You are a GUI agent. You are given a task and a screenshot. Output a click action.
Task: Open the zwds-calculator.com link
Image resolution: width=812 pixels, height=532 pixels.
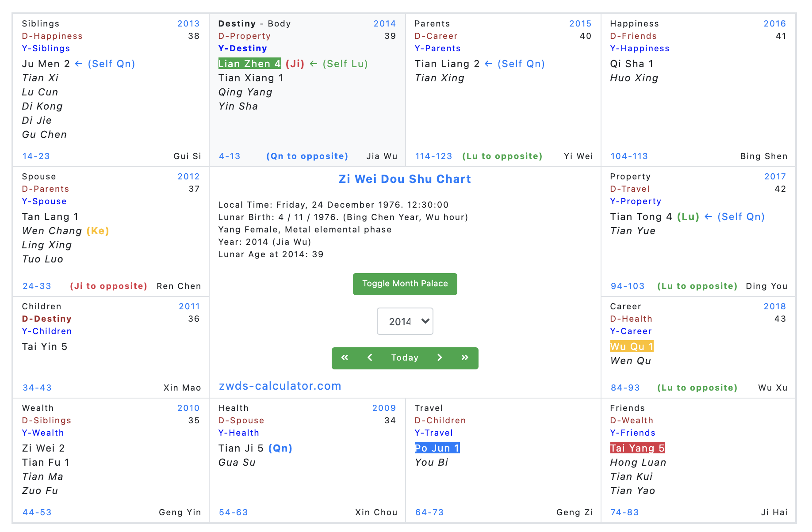tap(280, 386)
